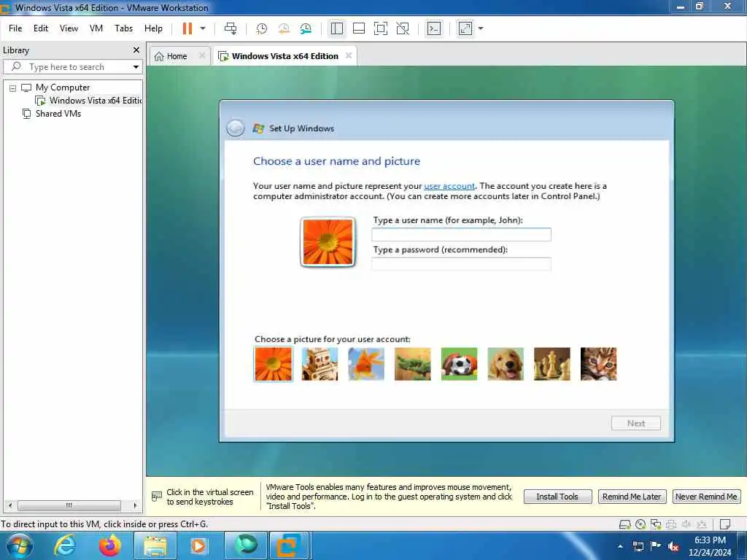The height and width of the screenshot is (560, 747).
Task: Click Send Ctrl+Alt+Del toolbar icon
Action: (x=231, y=28)
